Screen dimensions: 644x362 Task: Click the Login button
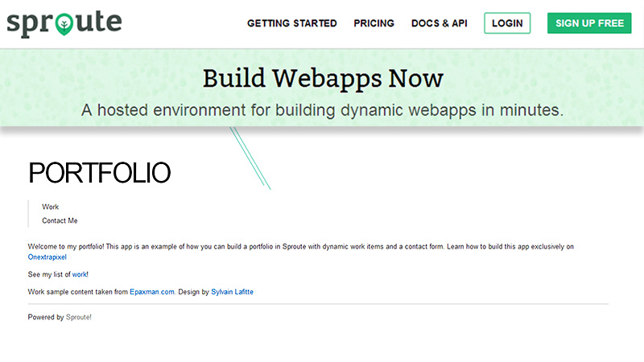tap(507, 23)
